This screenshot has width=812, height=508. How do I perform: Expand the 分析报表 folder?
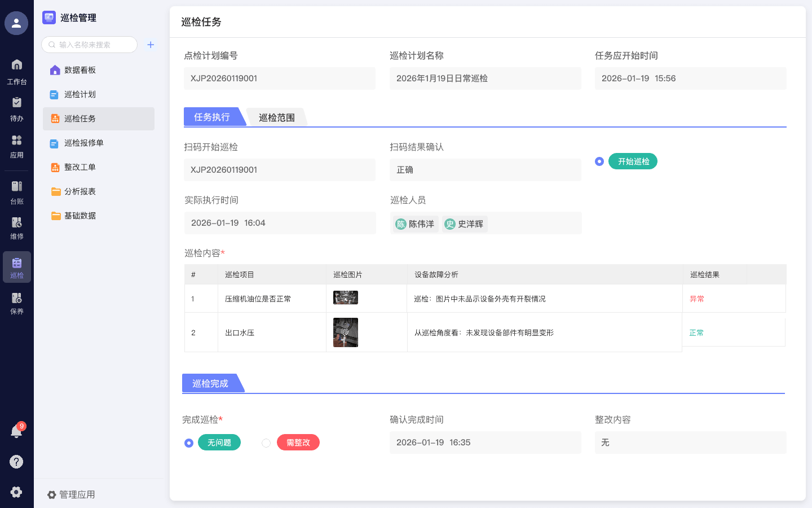(x=80, y=191)
